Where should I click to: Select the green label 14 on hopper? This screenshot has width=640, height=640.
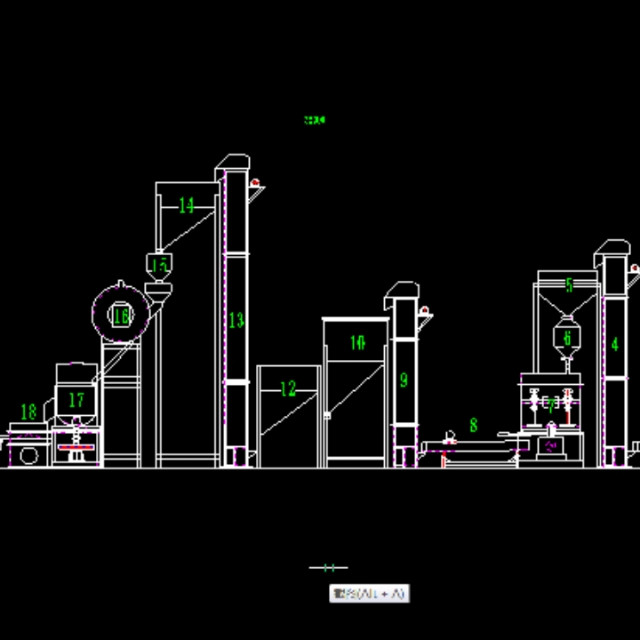point(186,206)
